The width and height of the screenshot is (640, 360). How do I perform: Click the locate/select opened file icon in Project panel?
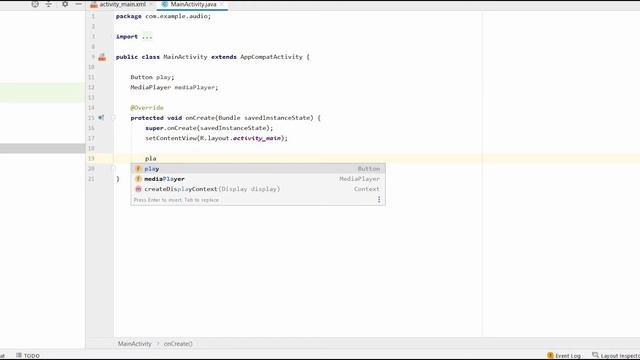click(35, 4)
